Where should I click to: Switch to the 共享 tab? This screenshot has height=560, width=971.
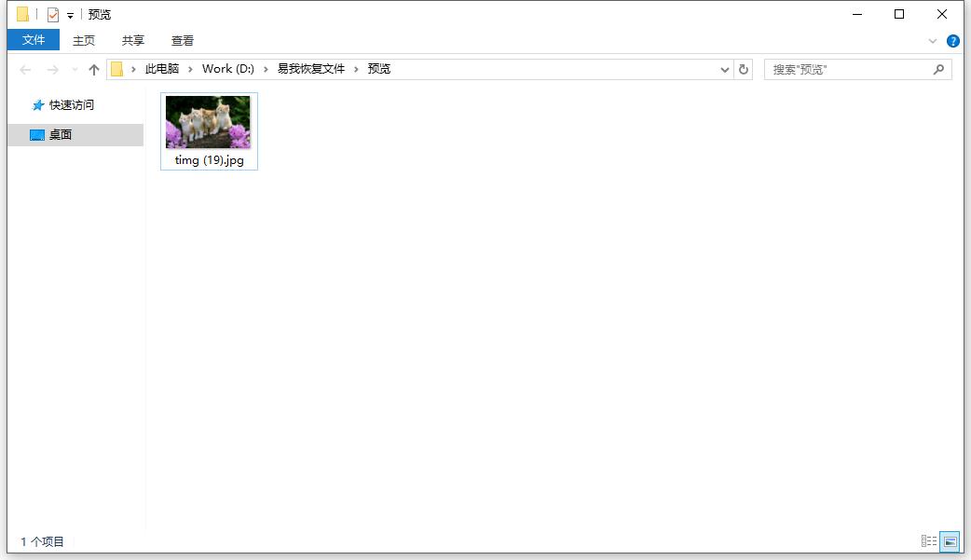[131, 40]
